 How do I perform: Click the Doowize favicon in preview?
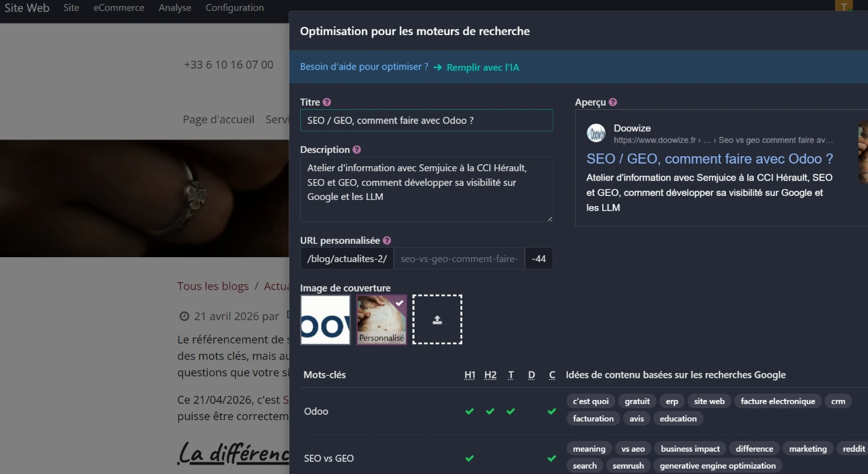(596, 133)
